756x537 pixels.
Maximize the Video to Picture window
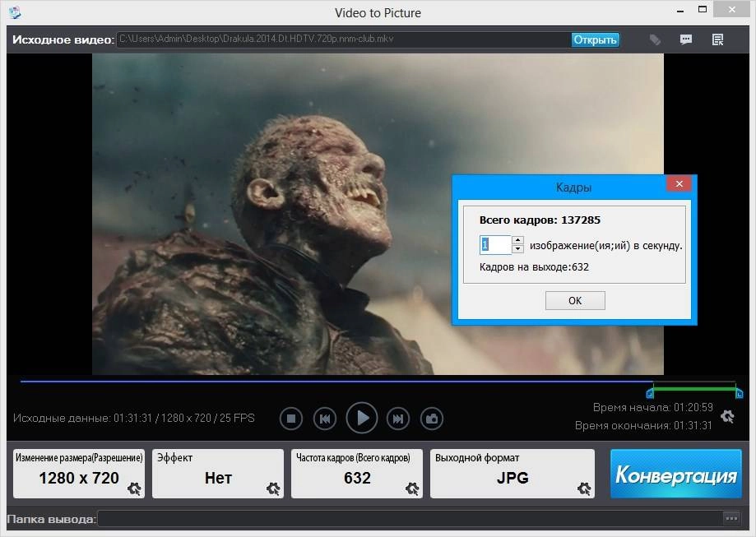[x=703, y=10]
